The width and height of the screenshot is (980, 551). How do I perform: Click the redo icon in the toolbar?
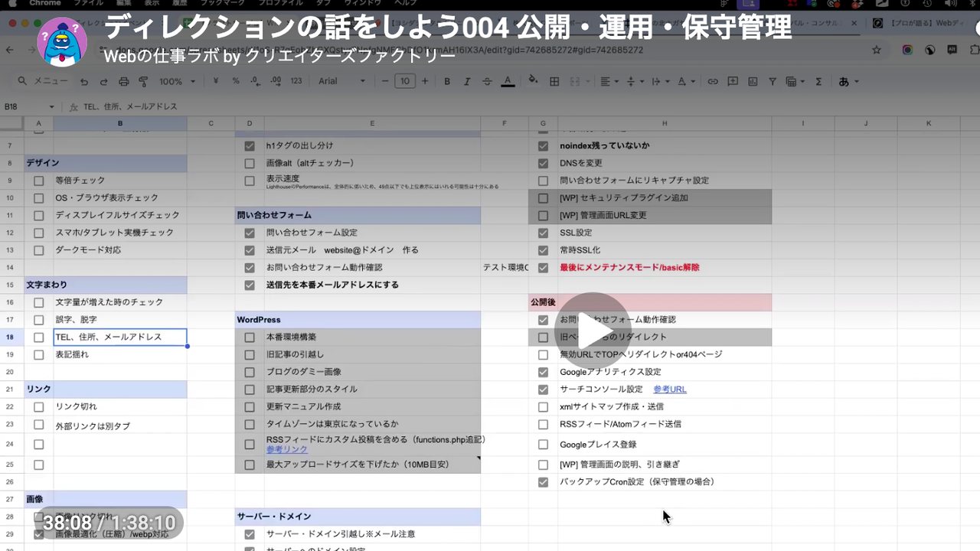[103, 81]
